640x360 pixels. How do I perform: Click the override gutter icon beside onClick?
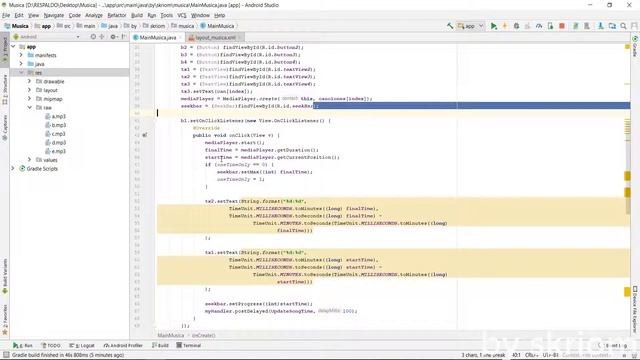click(144, 135)
